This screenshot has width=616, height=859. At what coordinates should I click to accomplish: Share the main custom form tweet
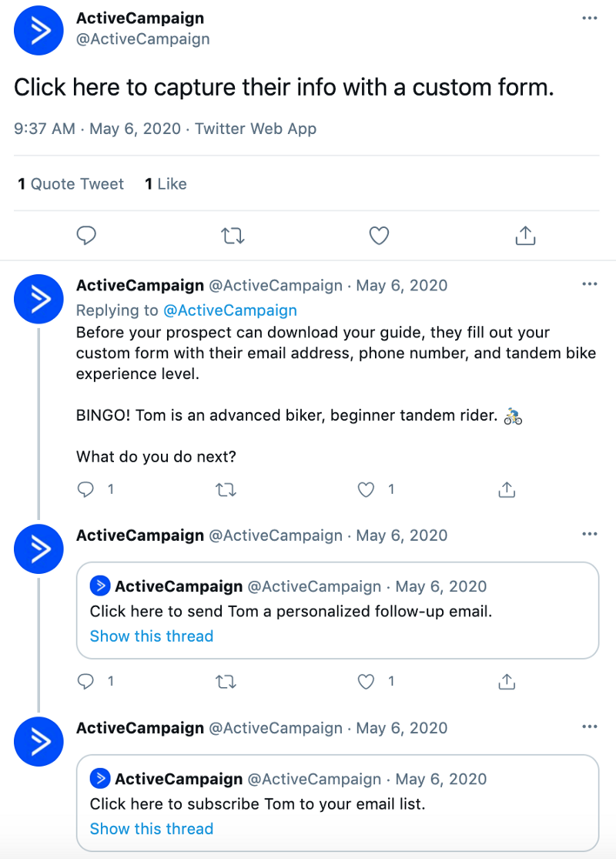524,236
